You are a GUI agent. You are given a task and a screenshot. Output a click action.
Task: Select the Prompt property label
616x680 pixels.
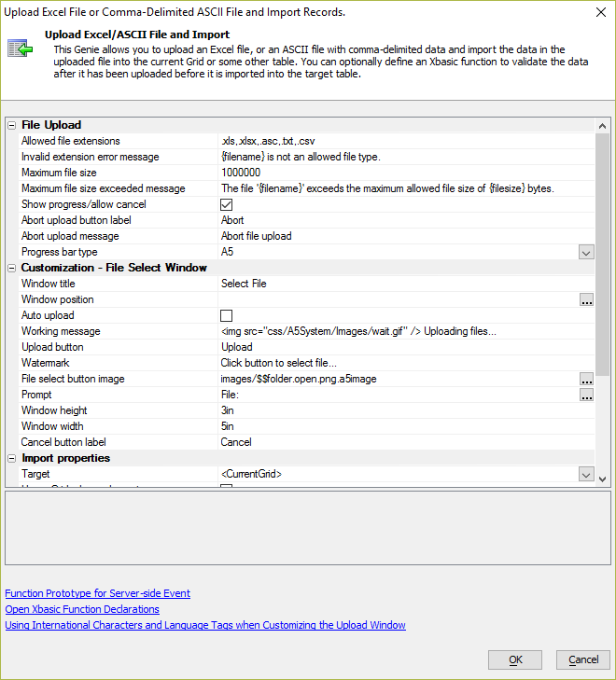36,395
